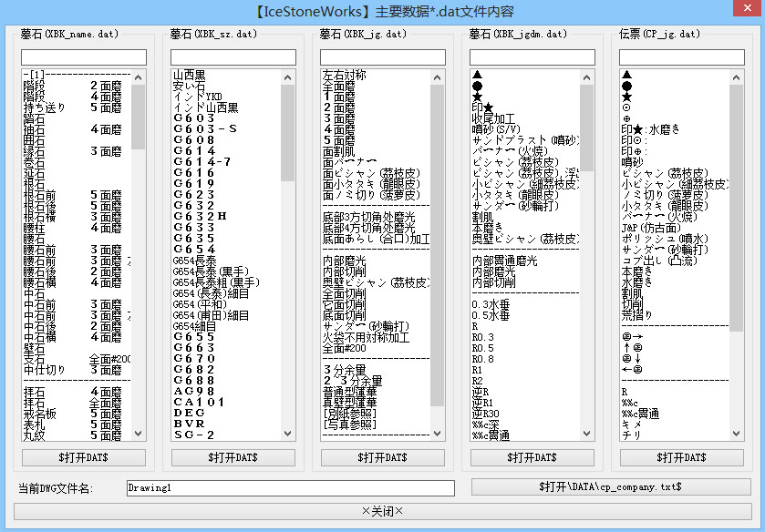Click scrollbar thumb of XBK_name.dat list
Image resolution: width=765 pixels, height=532 pixels.
tap(138, 117)
